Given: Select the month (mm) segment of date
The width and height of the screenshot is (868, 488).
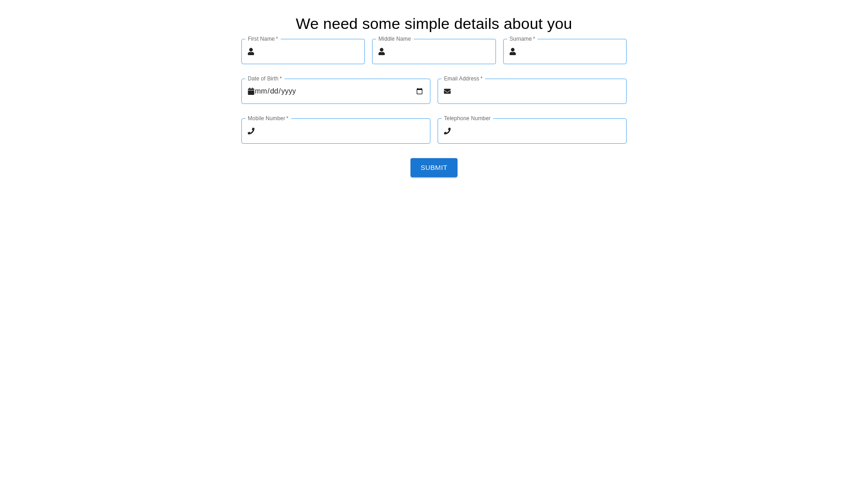Looking at the screenshot, I should tap(261, 91).
